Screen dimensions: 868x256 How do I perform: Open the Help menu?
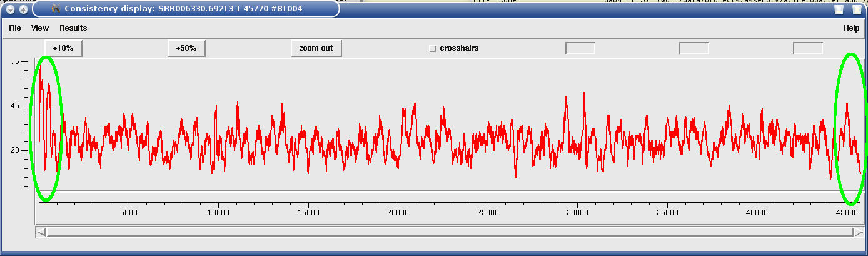point(851,28)
